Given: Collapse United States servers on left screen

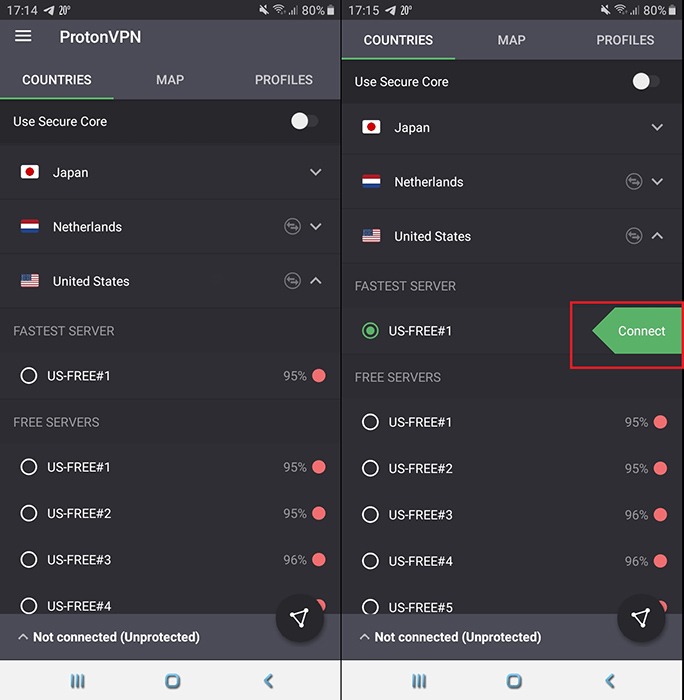Looking at the screenshot, I should click(x=316, y=281).
